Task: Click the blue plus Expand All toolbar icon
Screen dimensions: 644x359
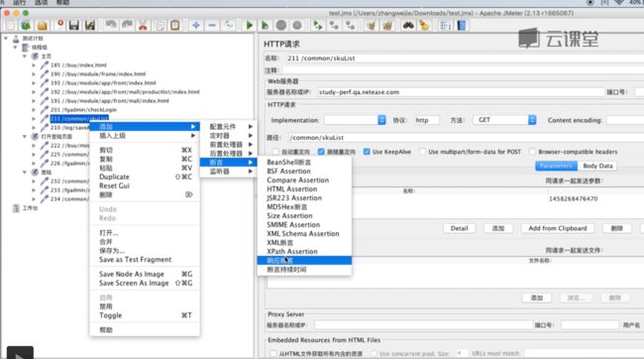Action: pos(196,26)
